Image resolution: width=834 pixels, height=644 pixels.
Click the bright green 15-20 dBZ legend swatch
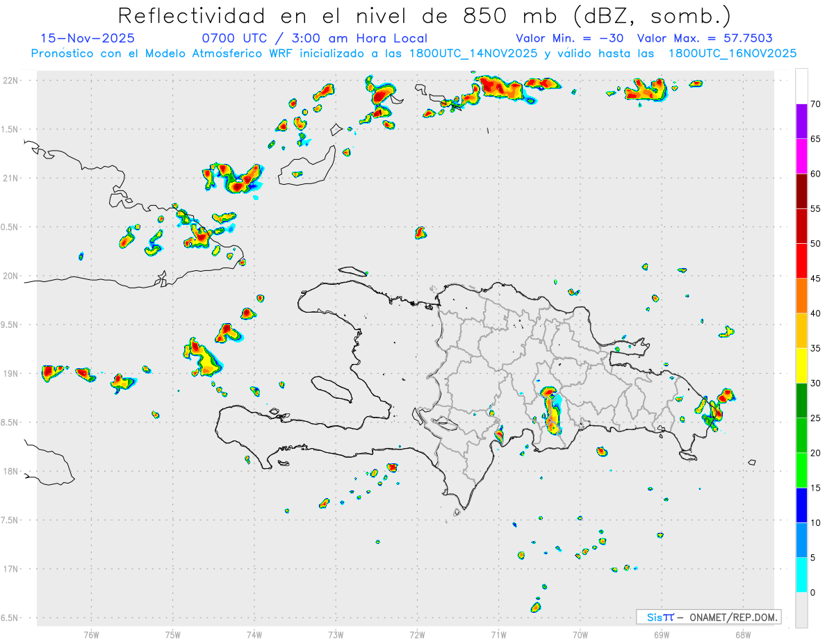[801, 470]
